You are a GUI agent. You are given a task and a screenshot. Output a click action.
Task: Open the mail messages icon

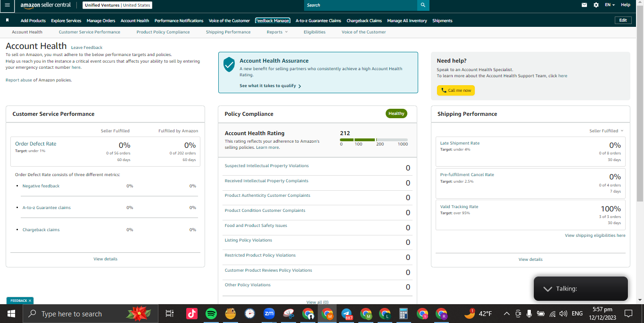(584, 5)
